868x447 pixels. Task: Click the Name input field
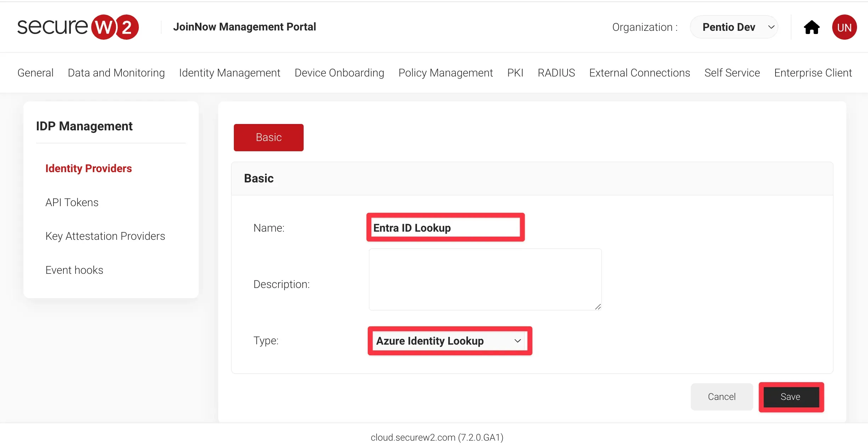tap(445, 228)
